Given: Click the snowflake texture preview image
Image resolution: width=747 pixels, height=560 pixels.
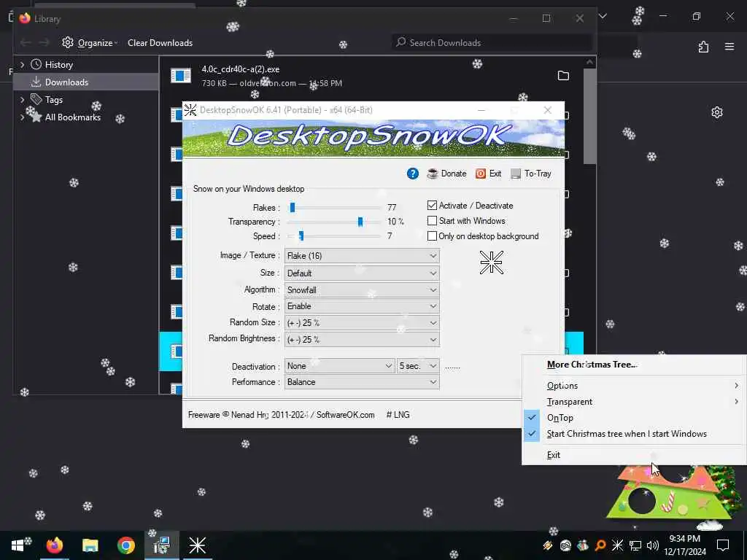Looking at the screenshot, I should (x=491, y=262).
